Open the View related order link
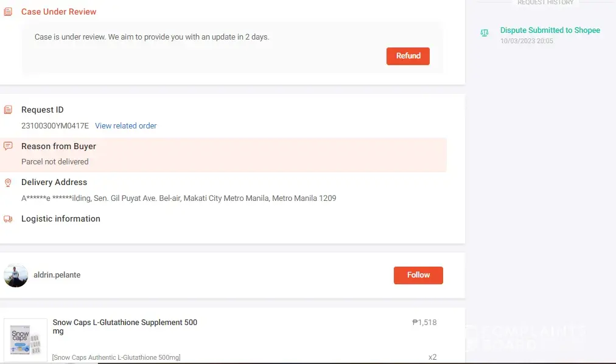Viewport: 616px width, 364px height. pos(126,126)
